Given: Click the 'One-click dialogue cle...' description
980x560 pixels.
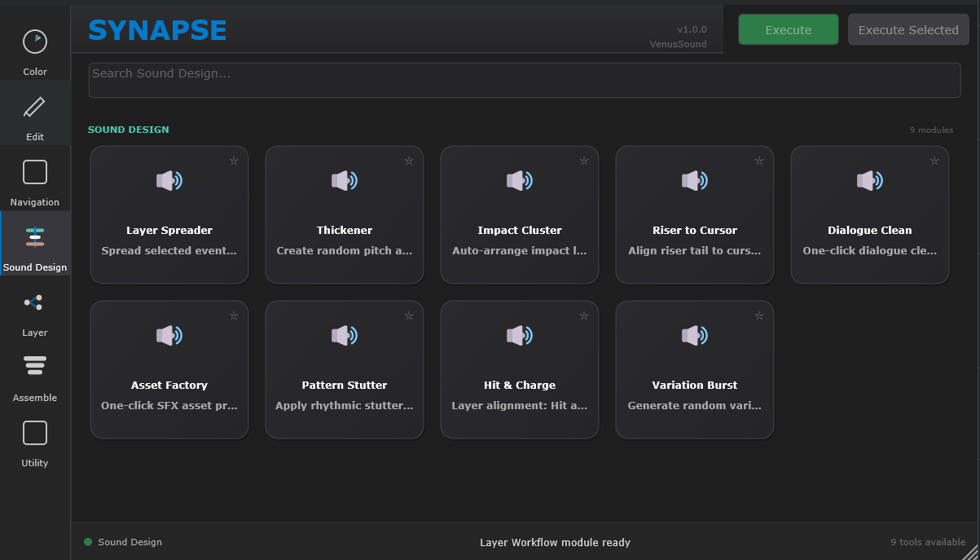Looking at the screenshot, I should [x=870, y=251].
